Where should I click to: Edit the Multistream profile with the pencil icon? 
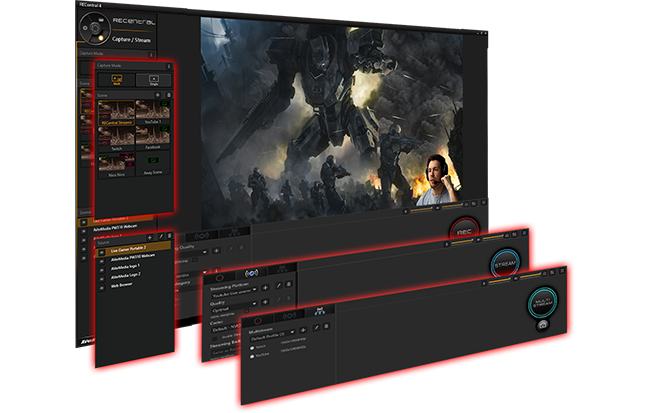(x=317, y=328)
